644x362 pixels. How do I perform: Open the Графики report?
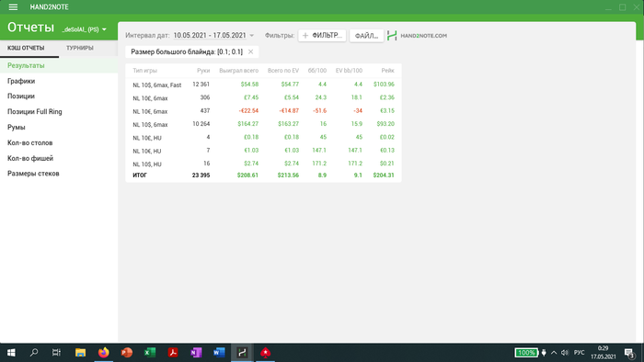click(x=21, y=81)
